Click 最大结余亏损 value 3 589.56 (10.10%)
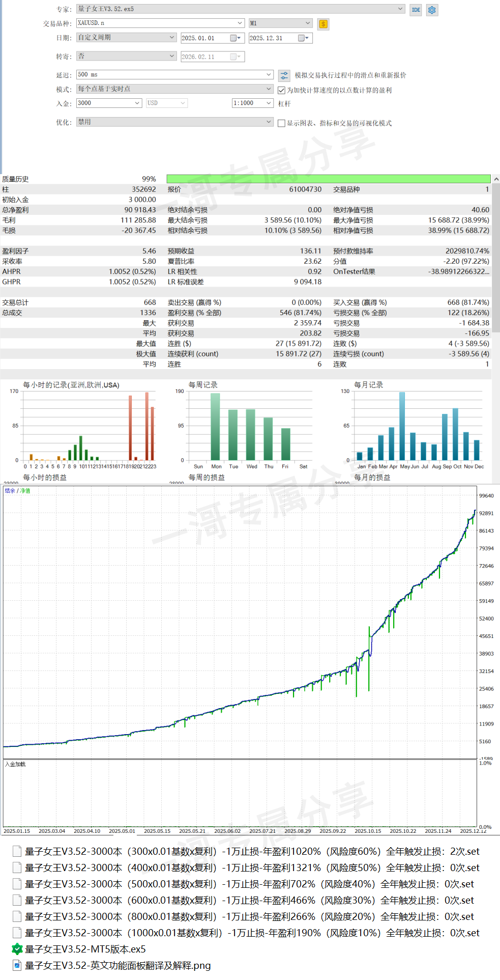The height and width of the screenshot is (980, 500). (x=293, y=220)
